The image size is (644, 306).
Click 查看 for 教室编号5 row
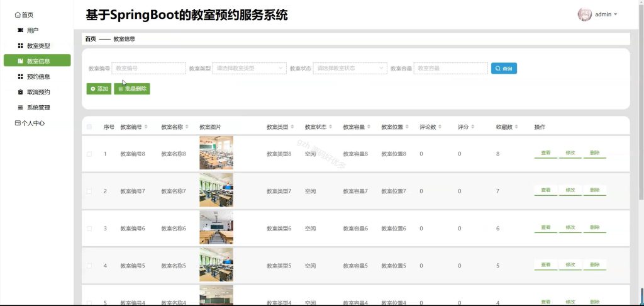(x=545, y=265)
